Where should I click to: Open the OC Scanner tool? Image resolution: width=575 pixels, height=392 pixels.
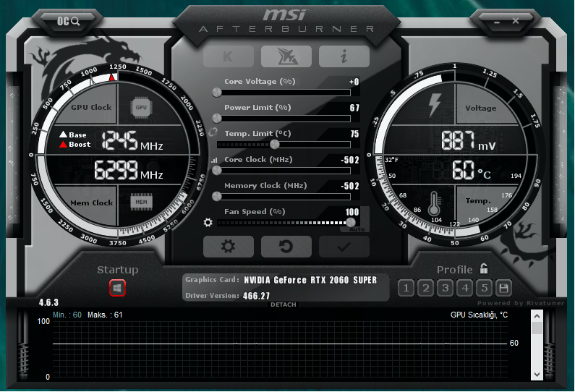click(x=68, y=21)
